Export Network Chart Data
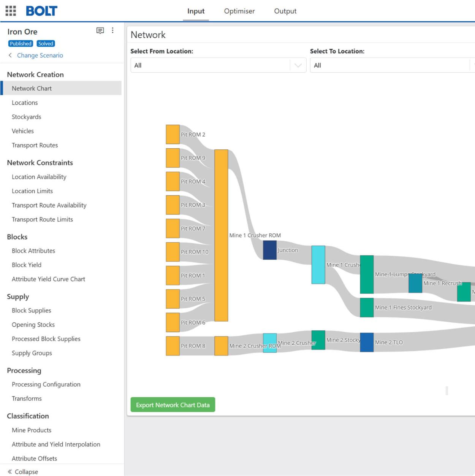 (x=173, y=405)
